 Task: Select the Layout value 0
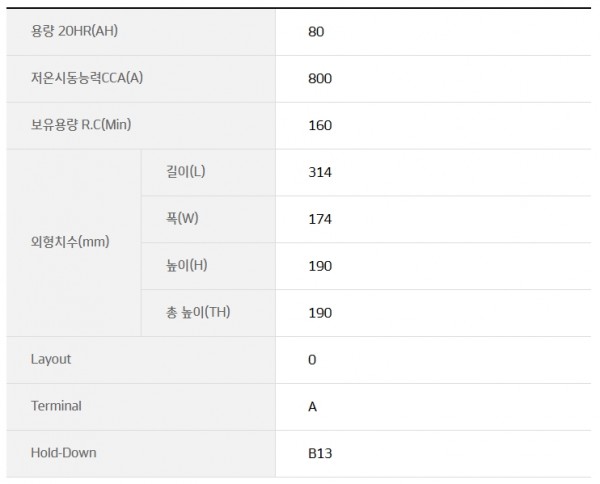tap(312, 360)
